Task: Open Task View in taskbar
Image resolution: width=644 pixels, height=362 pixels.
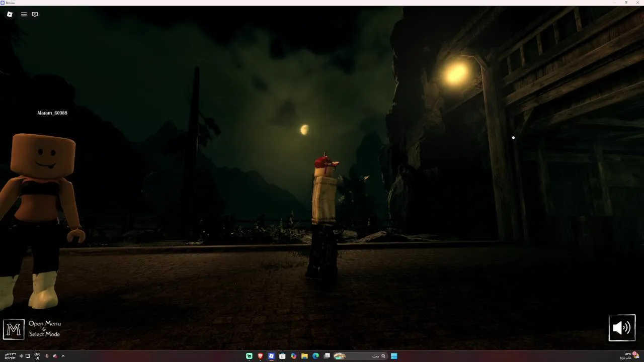Action: pyautogui.click(x=327, y=356)
